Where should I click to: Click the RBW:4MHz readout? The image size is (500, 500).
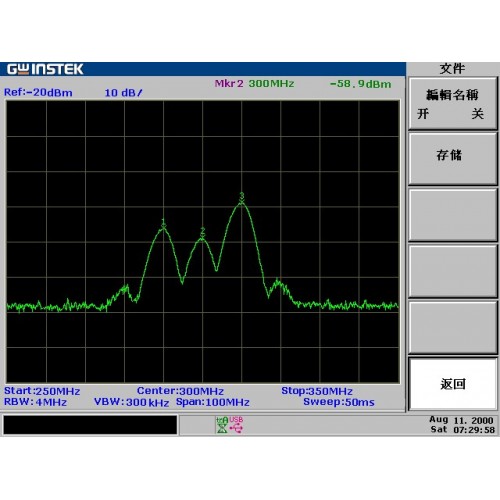pyautogui.click(x=35, y=402)
